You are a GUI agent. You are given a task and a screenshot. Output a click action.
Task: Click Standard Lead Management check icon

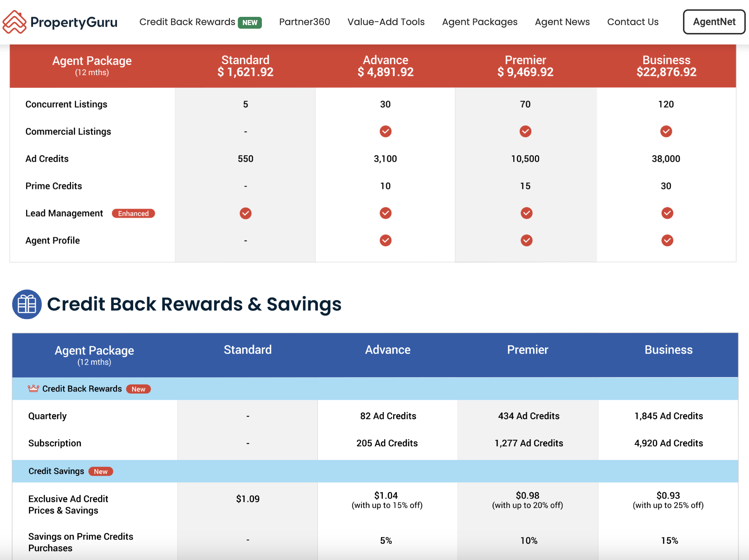pos(245,213)
